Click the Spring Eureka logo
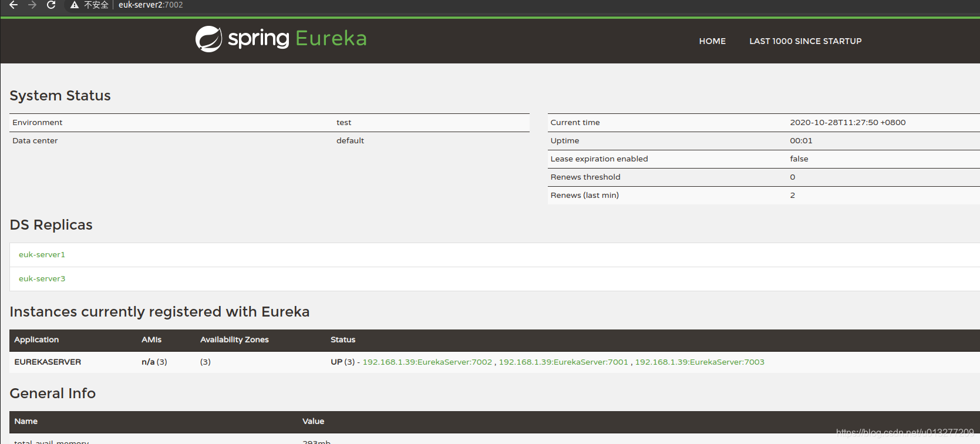Screen dimensions: 980x444 click(x=281, y=39)
